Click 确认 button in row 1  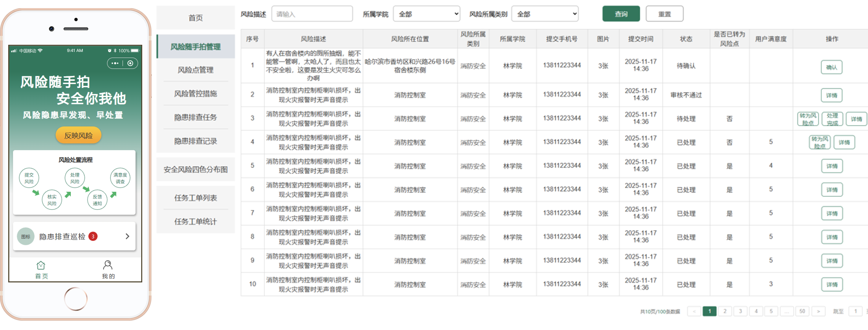click(x=831, y=67)
